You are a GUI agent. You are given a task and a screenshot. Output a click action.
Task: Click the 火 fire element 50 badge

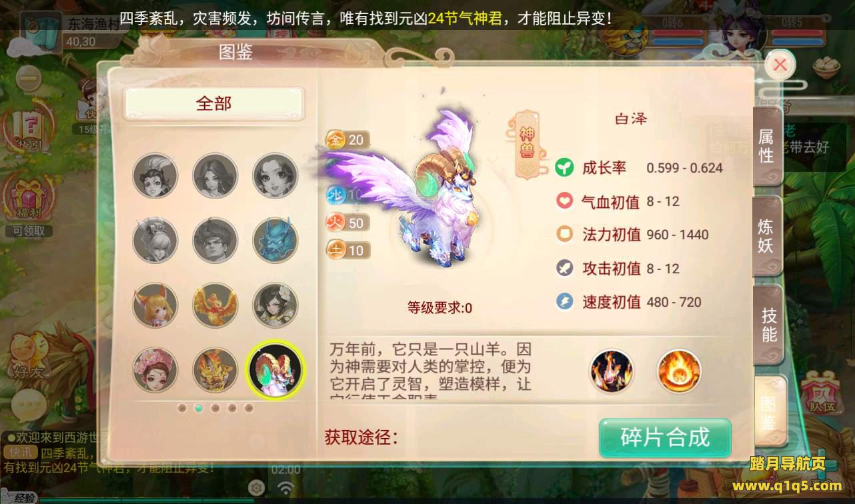coord(347,223)
